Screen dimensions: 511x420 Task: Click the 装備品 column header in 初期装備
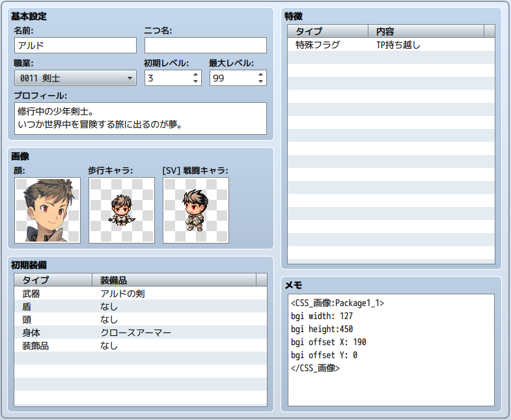174,280
